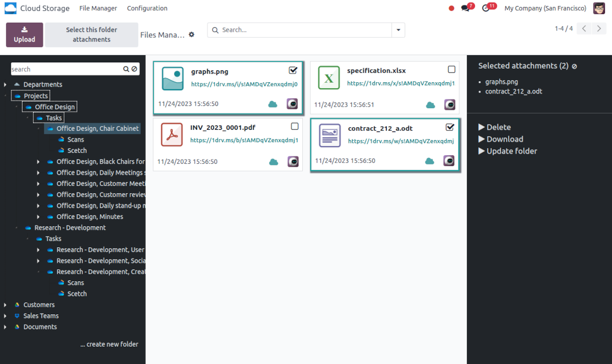Click create new folder link

(109, 344)
